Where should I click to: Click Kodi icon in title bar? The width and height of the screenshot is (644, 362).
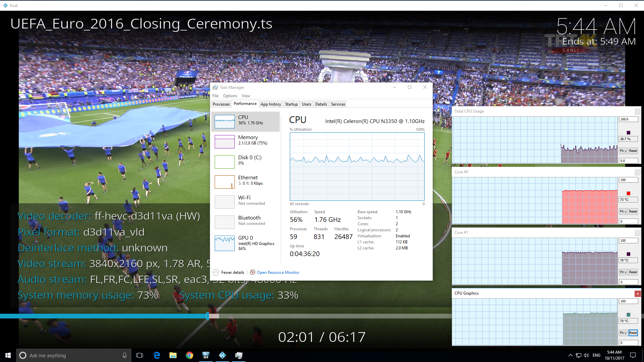tap(5, 5)
